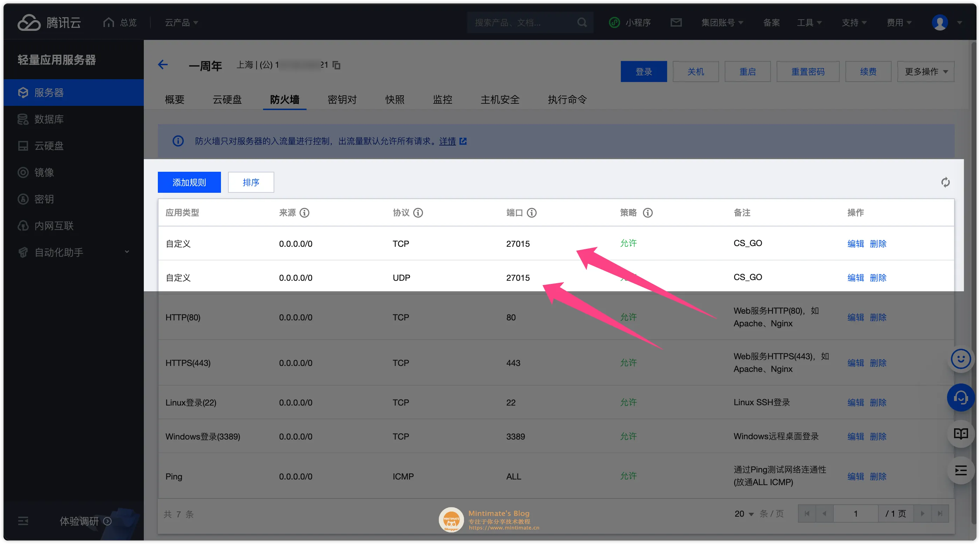The width and height of the screenshot is (980, 544).
Task: Click the Tencent Cloud logo
Action: point(49,22)
